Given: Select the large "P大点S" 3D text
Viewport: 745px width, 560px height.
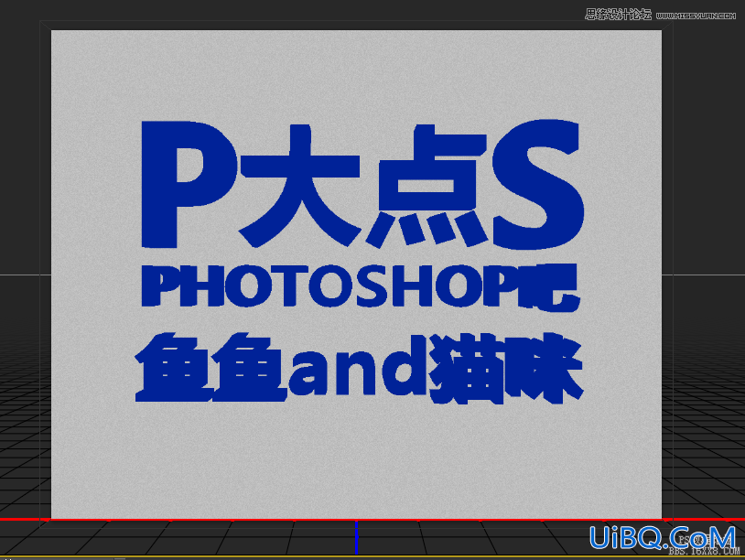Looking at the screenshot, I should 362,184.
